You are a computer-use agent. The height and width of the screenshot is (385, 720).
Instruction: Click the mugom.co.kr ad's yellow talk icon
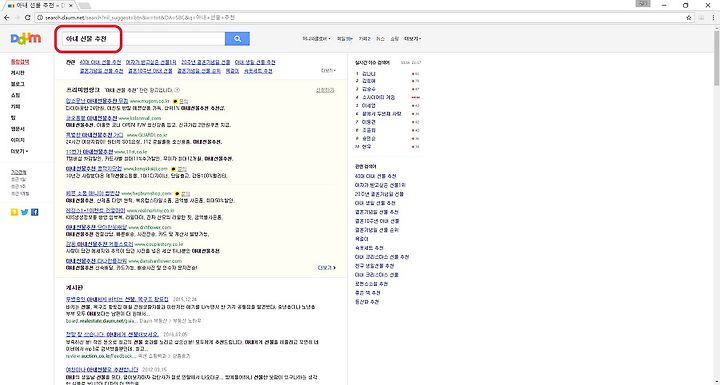175,101
